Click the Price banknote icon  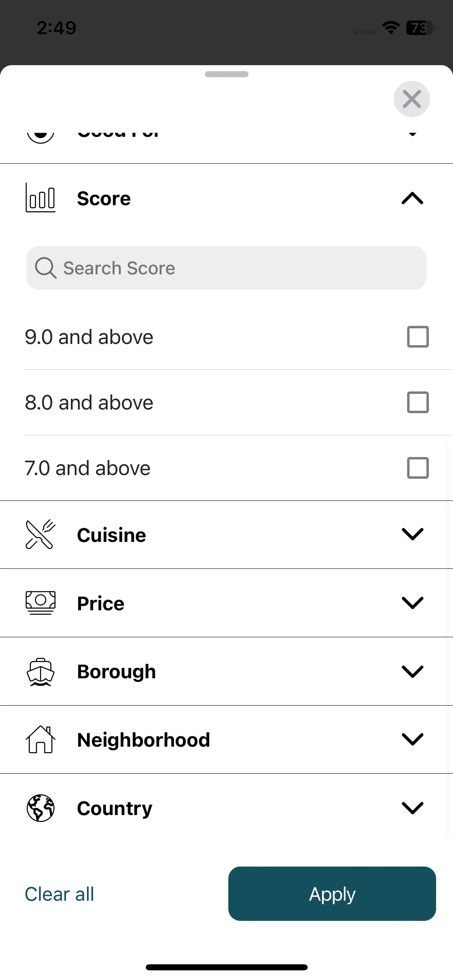[40, 603]
